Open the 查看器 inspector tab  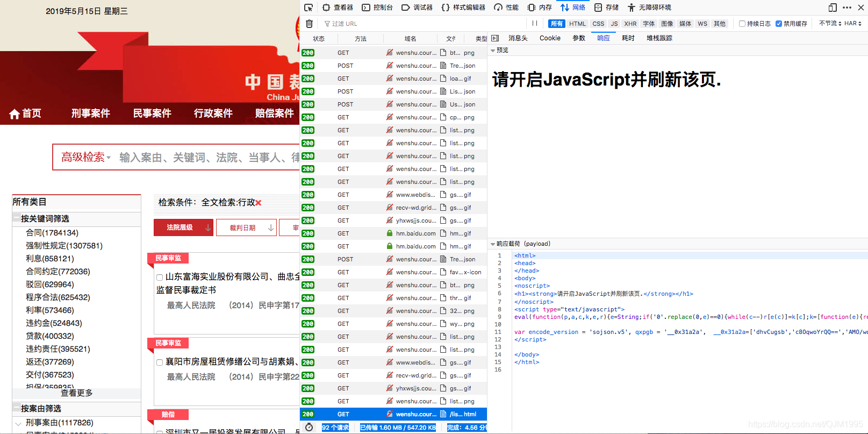[338, 8]
